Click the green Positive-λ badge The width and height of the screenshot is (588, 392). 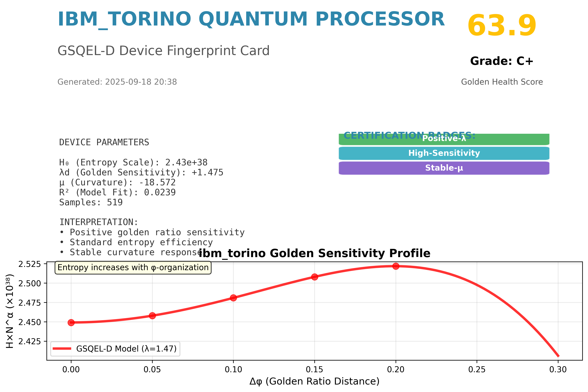coord(444,139)
